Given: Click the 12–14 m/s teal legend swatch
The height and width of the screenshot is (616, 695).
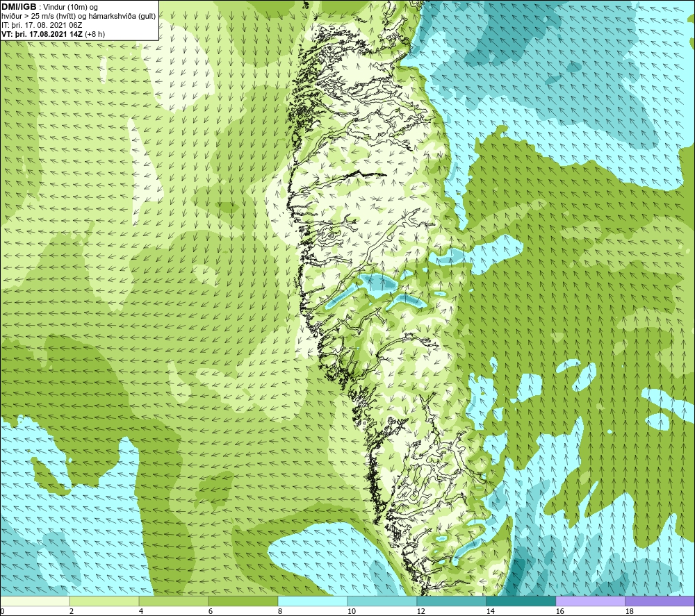Looking at the screenshot, I should (x=451, y=601).
